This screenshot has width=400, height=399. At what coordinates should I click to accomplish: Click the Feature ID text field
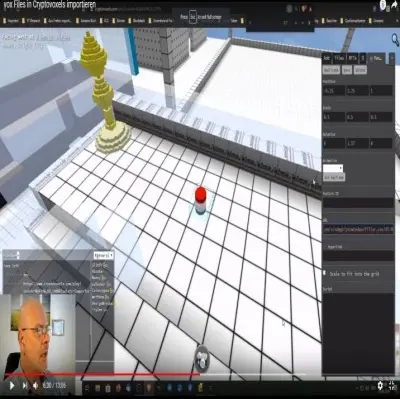tap(358, 202)
